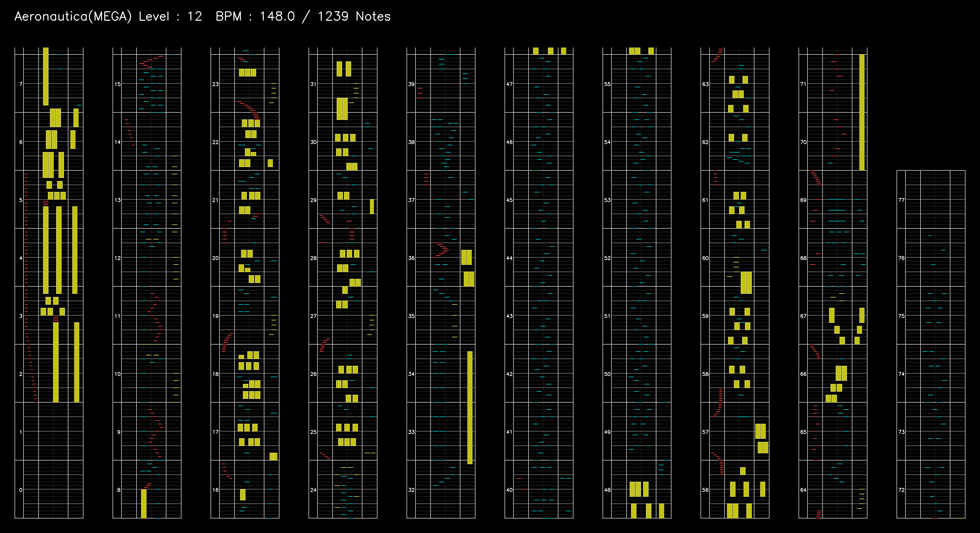This screenshot has height=533, width=980.
Task: Pick measure number 75 label
Action: pyautogui.click(x=901, y=316)
